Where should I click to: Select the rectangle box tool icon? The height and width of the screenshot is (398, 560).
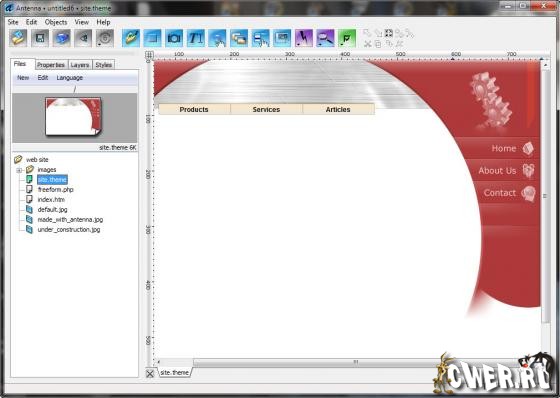(x=152, y=38)
